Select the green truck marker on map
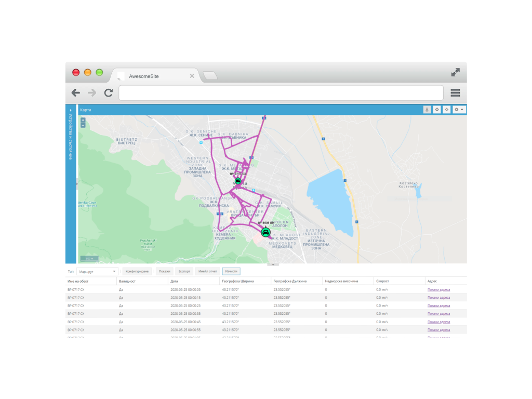 pyautogui.click(x=238, y=181)
